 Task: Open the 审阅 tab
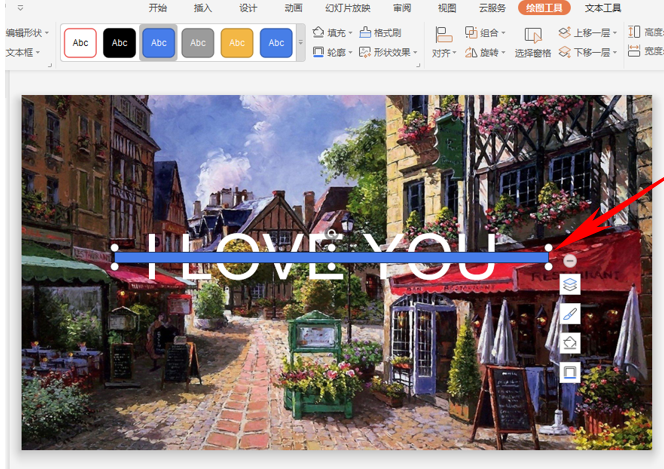coord(402,8)
